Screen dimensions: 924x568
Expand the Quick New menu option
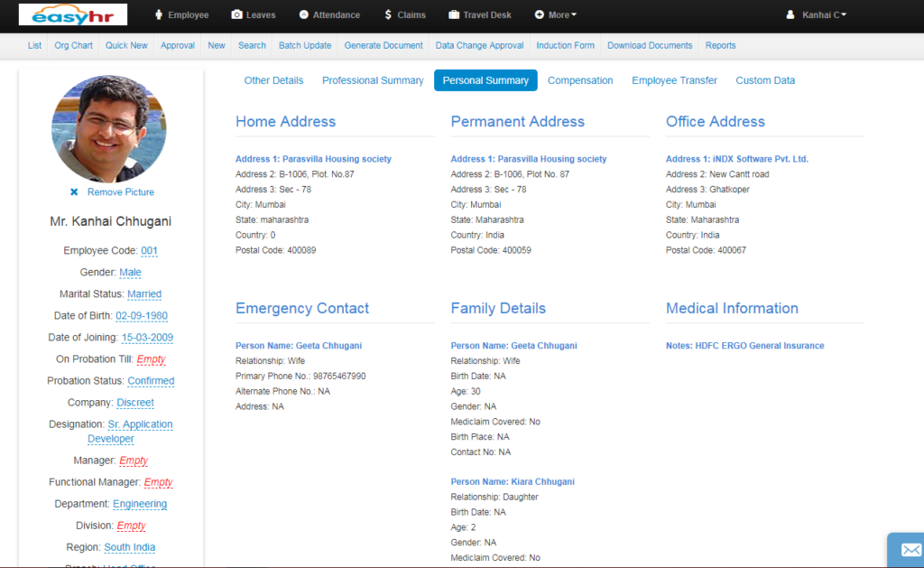point(126,45)
